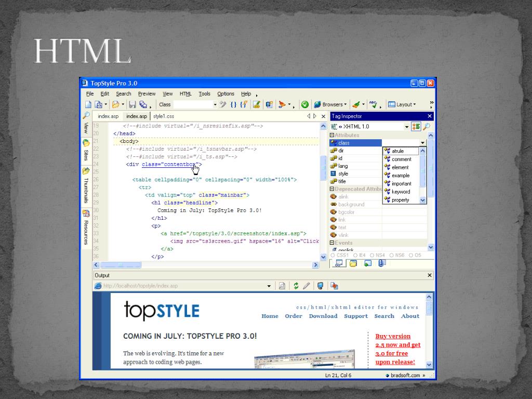Screen dimensions: 532x399
Task: Select "important" in the class value list
Action: [402, 183]
